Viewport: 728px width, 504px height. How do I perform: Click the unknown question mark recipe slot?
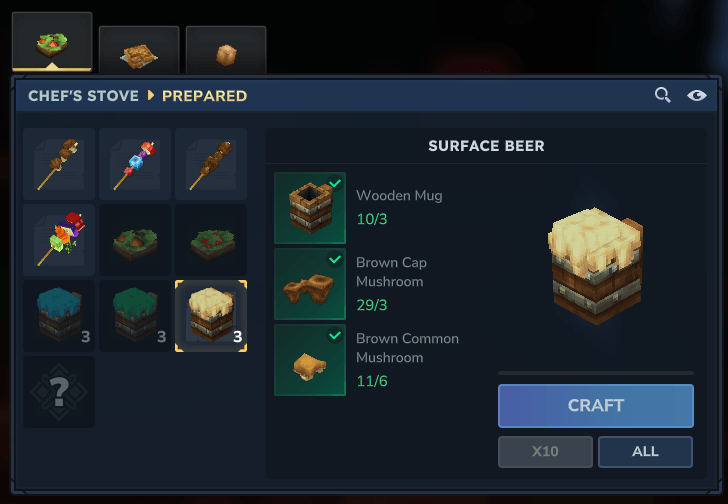[59, 392]
